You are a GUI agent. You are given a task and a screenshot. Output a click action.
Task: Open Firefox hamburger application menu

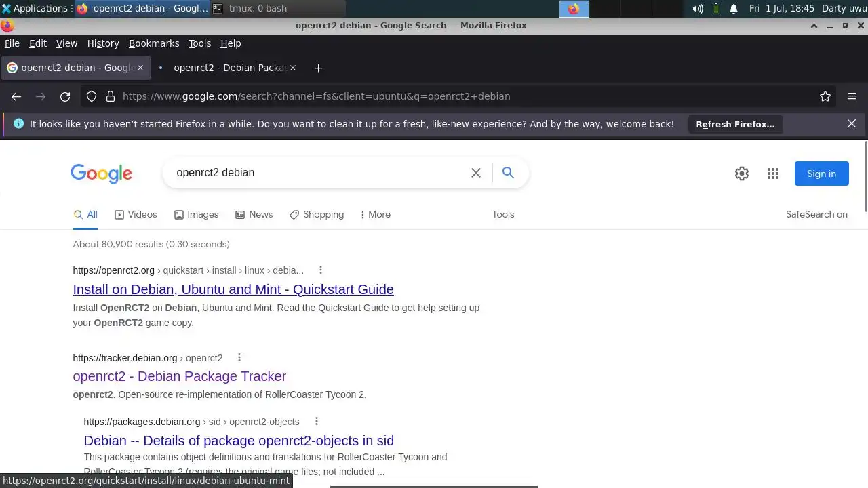click(x=852, y=96)
